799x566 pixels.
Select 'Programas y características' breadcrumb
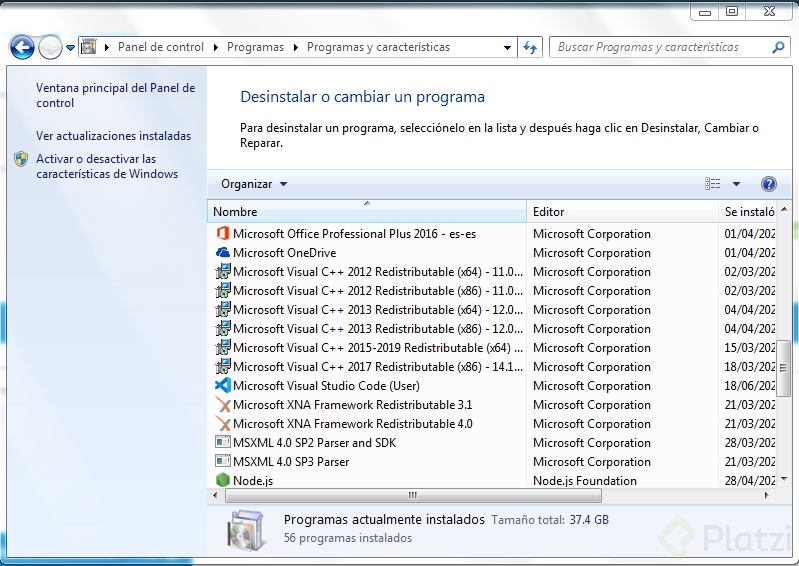[378, 47]
